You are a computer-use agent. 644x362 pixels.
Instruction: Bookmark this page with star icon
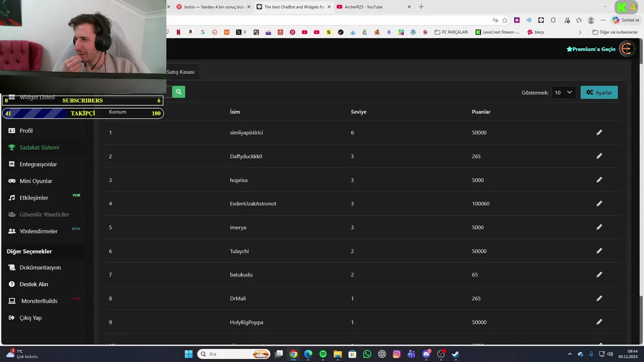505,20
